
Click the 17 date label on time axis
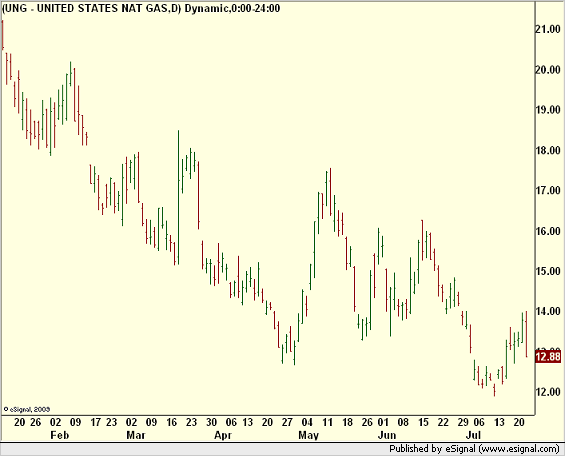95,422
